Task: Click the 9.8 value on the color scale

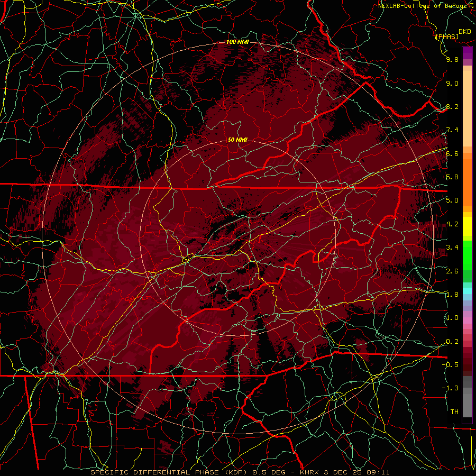Action: coord(452,59)
